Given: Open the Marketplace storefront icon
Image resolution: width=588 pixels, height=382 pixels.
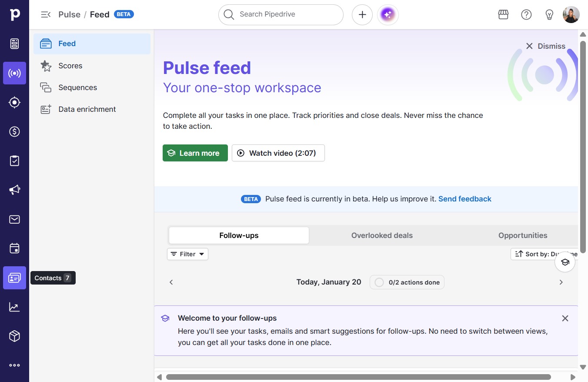Looking at the screenshot, I should coord(503,15).
